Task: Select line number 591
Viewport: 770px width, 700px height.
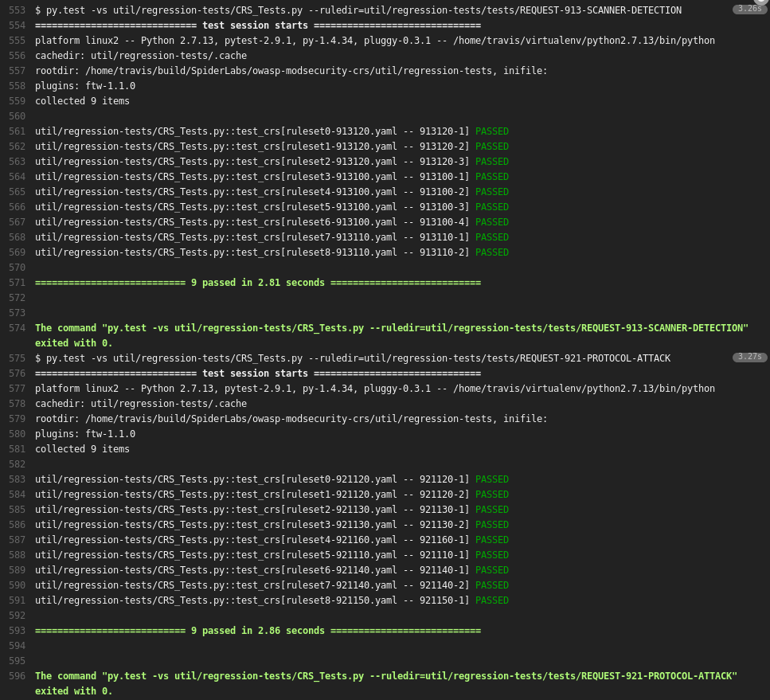Action: click(17, 600)
